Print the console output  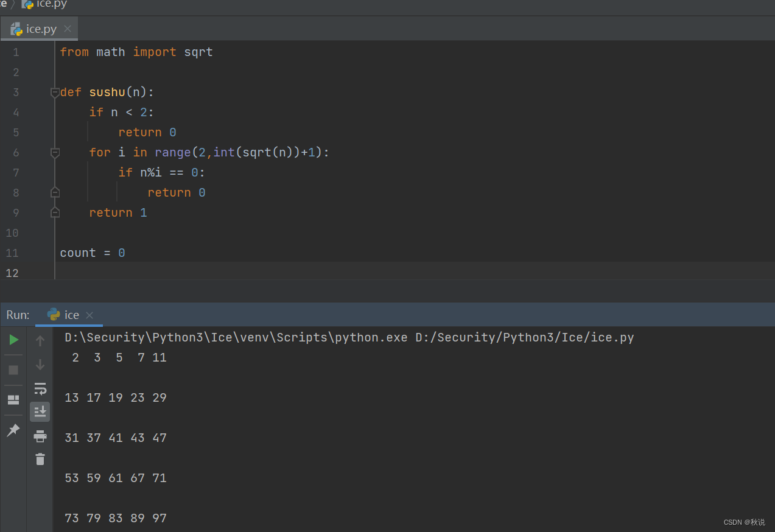pyautogui.click(x=40, y=436)
